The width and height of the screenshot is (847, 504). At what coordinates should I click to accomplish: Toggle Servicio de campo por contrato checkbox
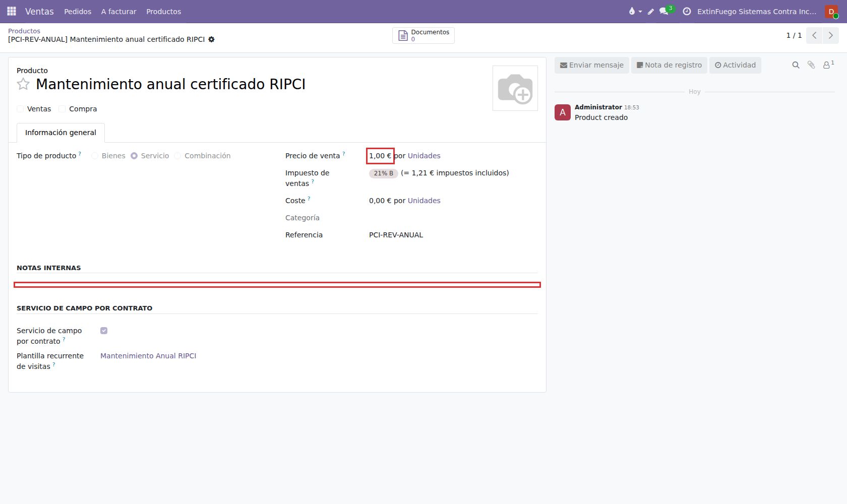(x=104, y=331)
